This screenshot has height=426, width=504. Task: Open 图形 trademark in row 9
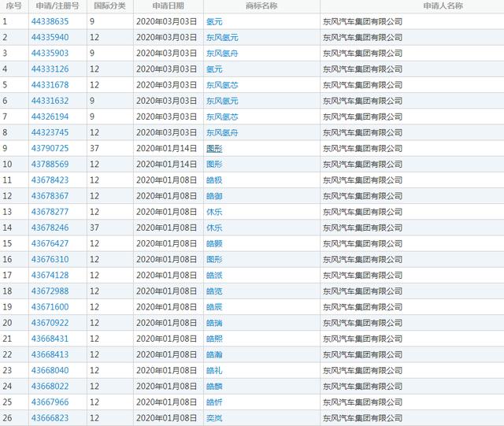coord(214,148)
